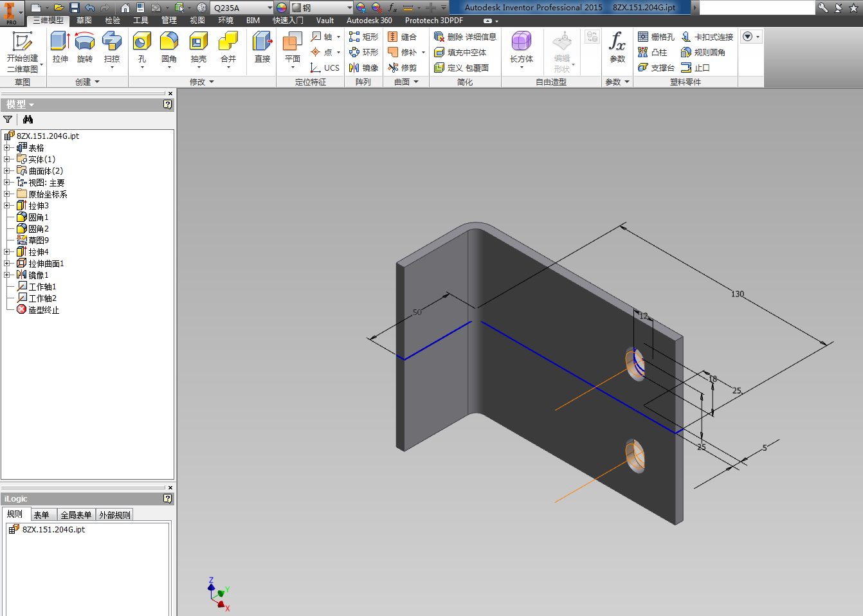Select the Mirror (镜像) tool in ribbon
863x616 pixels.
[363, 68]
